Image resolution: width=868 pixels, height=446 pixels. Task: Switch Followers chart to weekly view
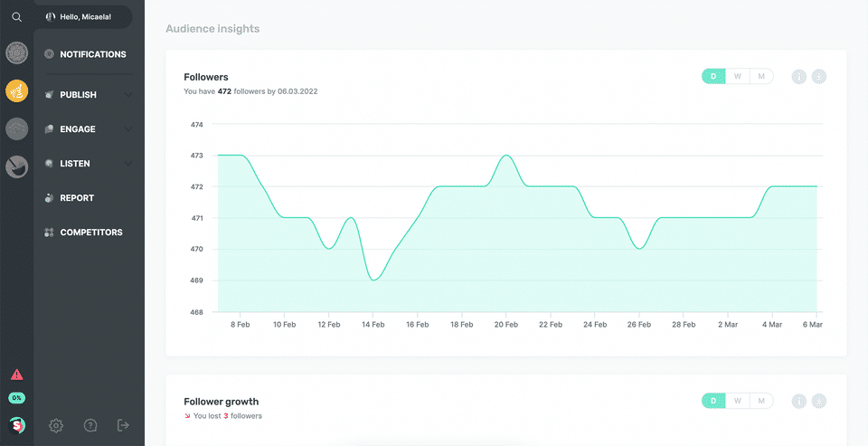pos(738,77)
